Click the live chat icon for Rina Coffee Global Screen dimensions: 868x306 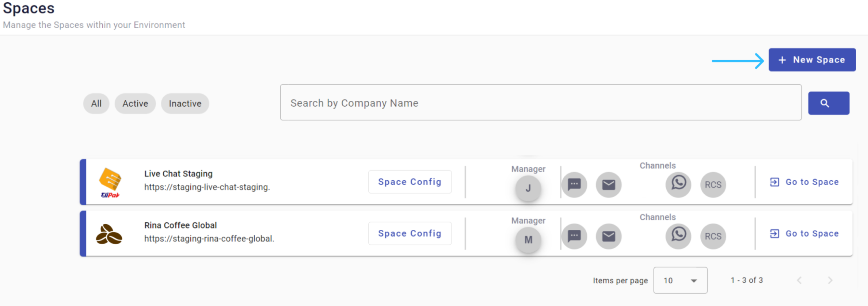pyautogui.click(x=574, y=236)
